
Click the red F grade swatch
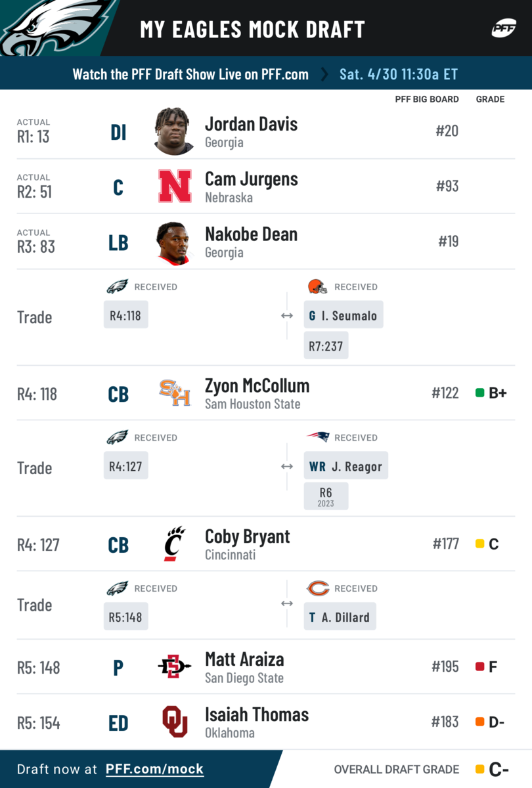pyautogui.click(x=479, y=667)
